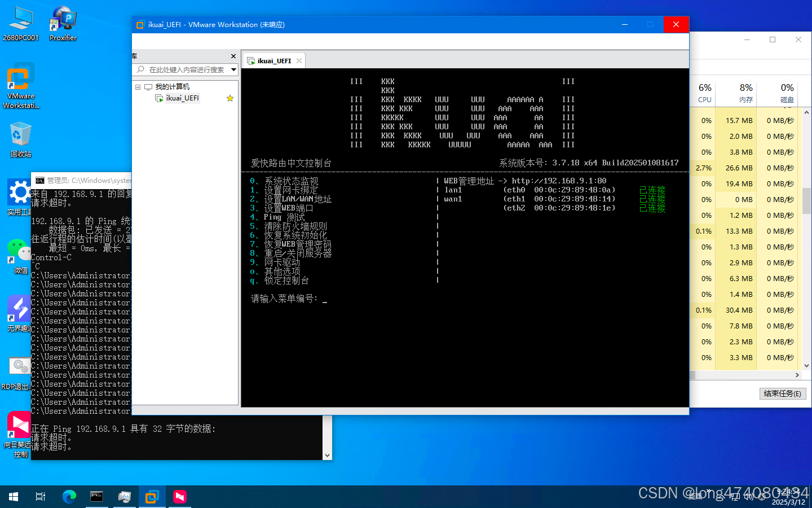The height and width of the screenshot is (508, 812).
Task: Open the 2680PC001 desktop icon
Action: click(x=21, y=24)
